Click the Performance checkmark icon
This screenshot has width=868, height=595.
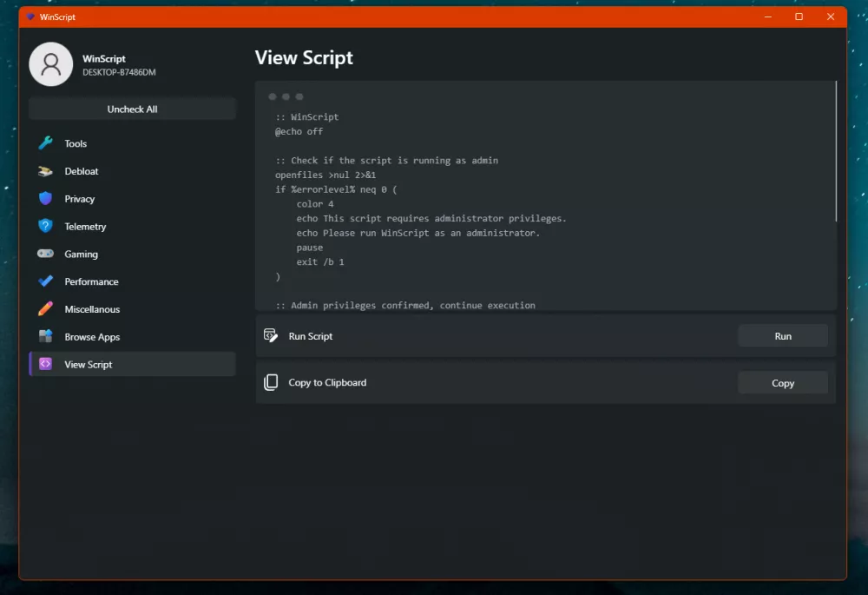tap(46, 281)
